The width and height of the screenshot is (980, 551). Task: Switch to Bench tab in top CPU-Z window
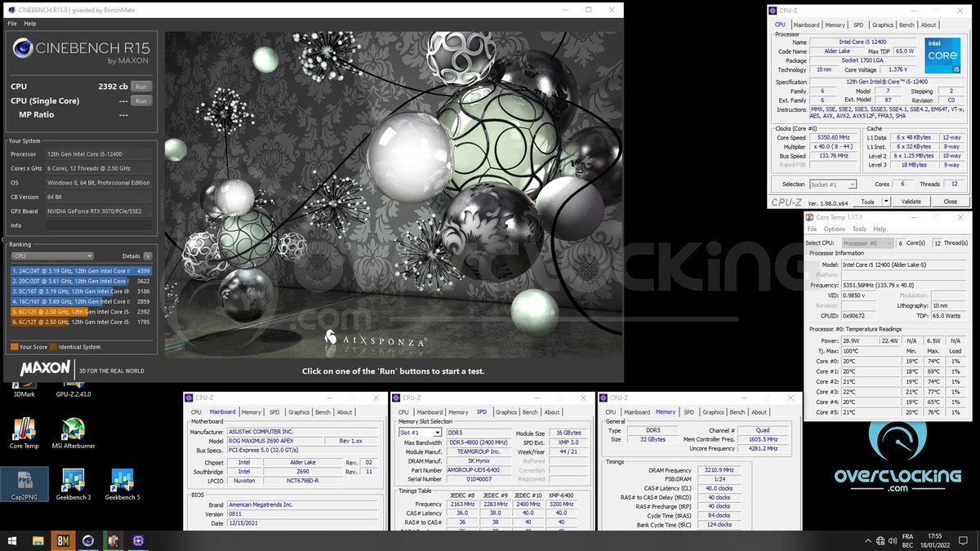(x=906, y=25)
